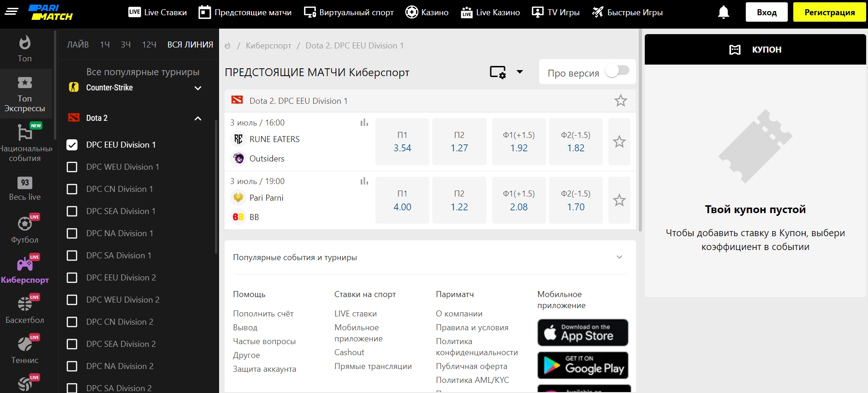The image size is (868, 393).
Task: Open Пополнить счёт footer link
Action: point(263,314)
